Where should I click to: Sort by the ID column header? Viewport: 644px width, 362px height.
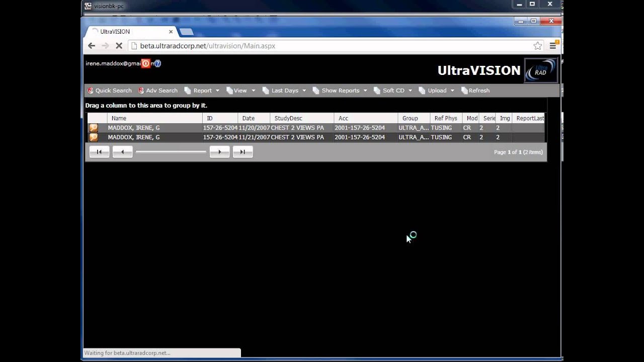(x=220, y=118)
